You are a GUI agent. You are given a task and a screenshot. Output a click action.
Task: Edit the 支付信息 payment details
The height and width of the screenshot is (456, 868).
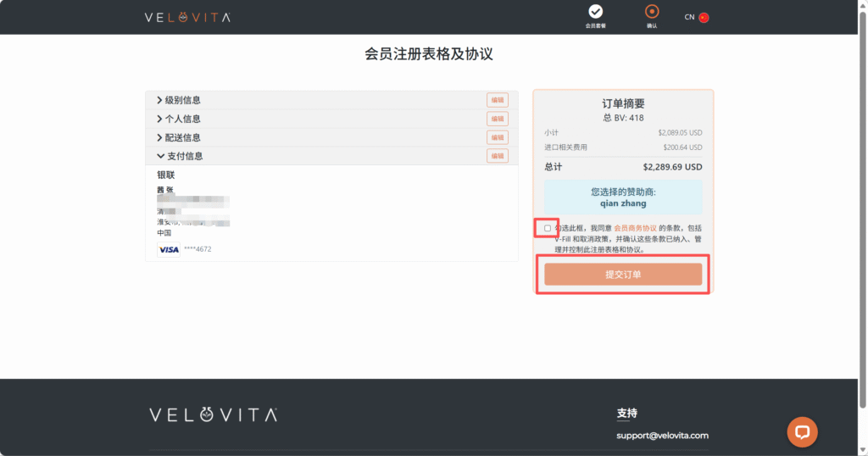497,156
